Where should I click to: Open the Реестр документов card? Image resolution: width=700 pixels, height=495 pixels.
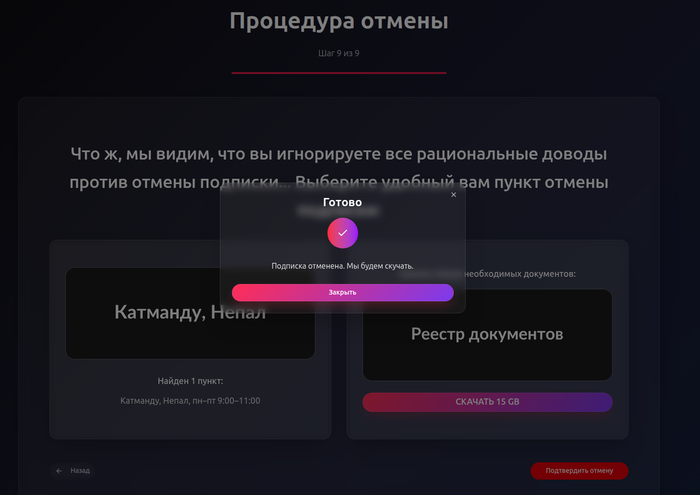point(487,335)
